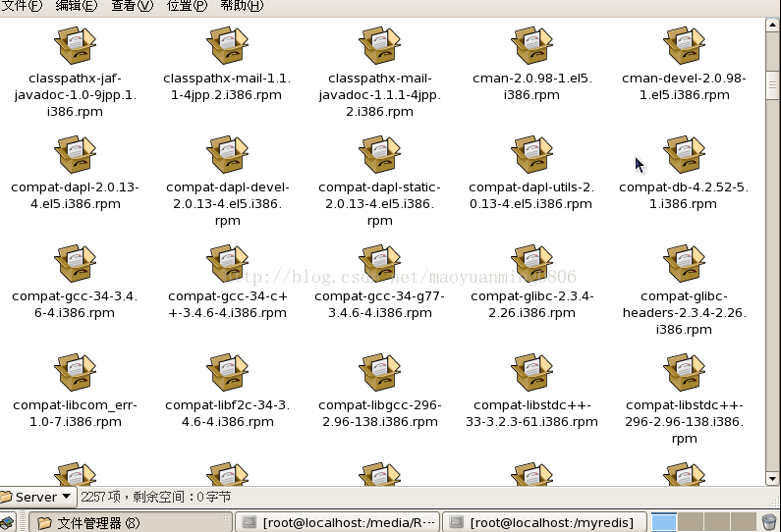Select compat-gcc-34-3.4.6-4.i386.rpm package icon

click(76, 263)
